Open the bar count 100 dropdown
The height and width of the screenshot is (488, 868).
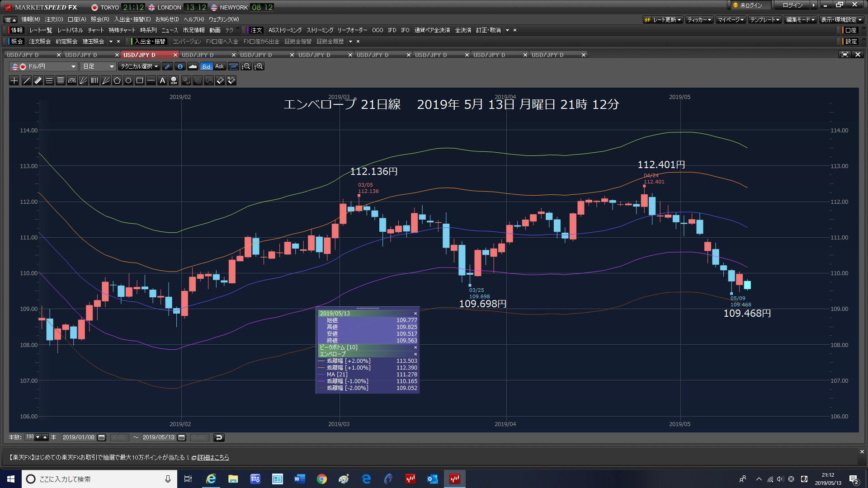point(38,437)
